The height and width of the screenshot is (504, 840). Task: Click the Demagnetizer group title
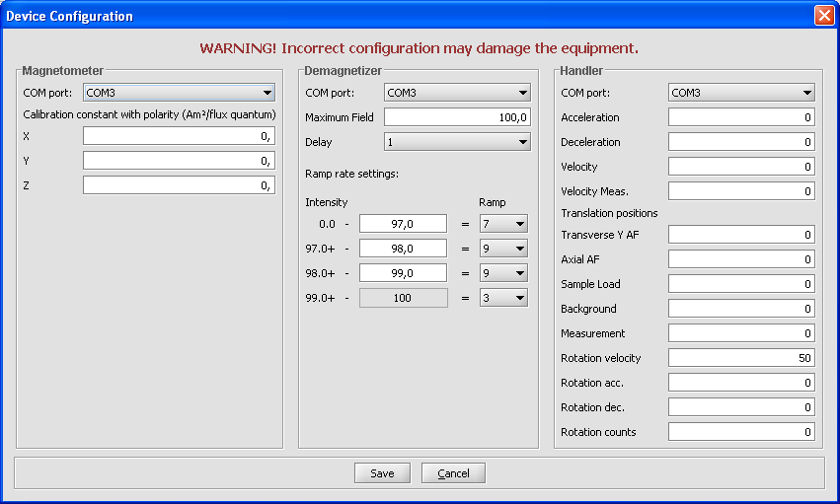pos(343,71)
